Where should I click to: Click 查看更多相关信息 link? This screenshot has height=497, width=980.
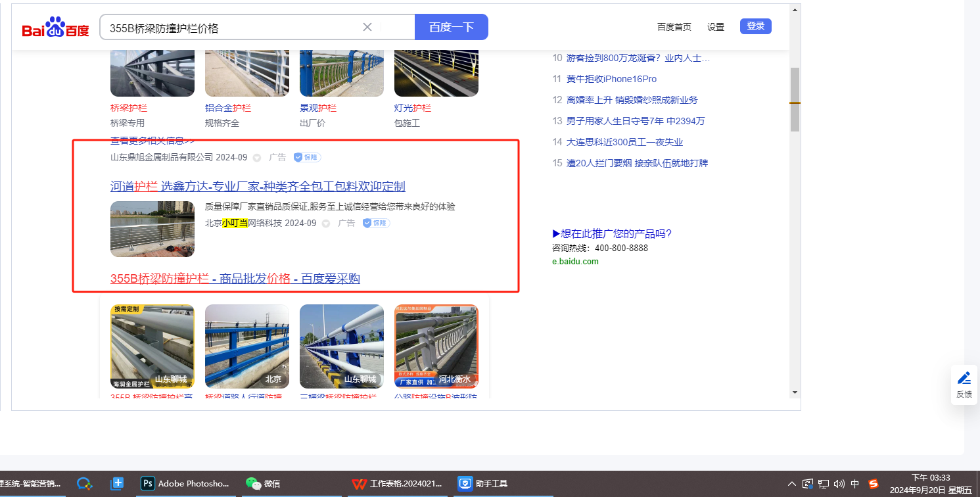pyautogui.click(x=152, y=141)
